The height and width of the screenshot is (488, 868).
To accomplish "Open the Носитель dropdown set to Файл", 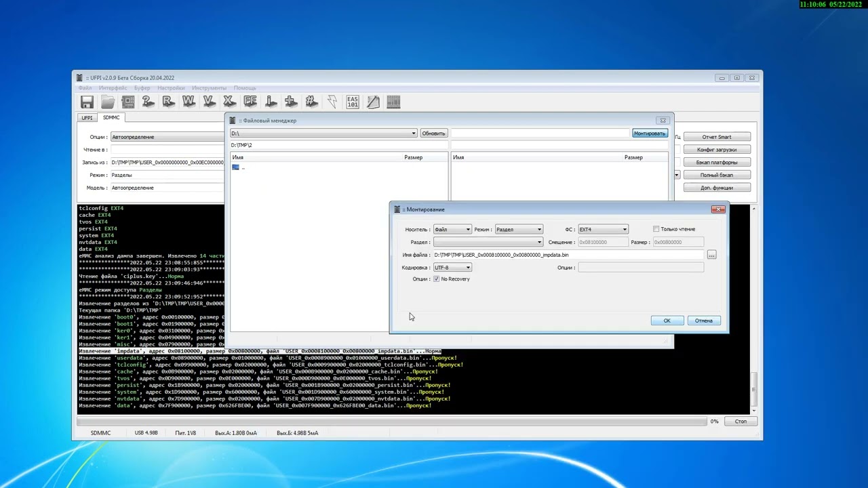I will click(452, 229).
